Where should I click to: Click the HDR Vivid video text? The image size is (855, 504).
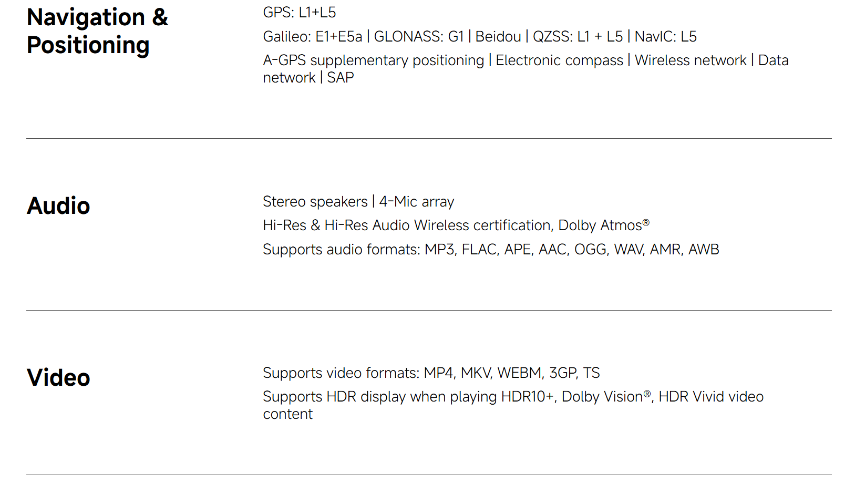point(710,397)
